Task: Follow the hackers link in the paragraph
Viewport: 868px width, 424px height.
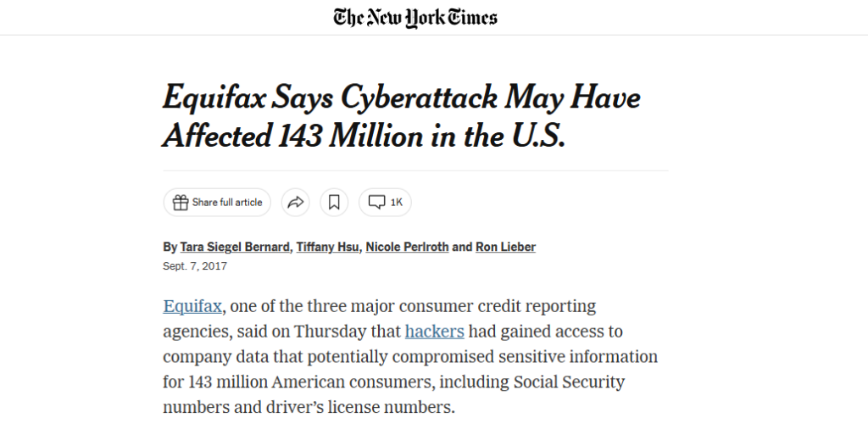Action: 435,332
